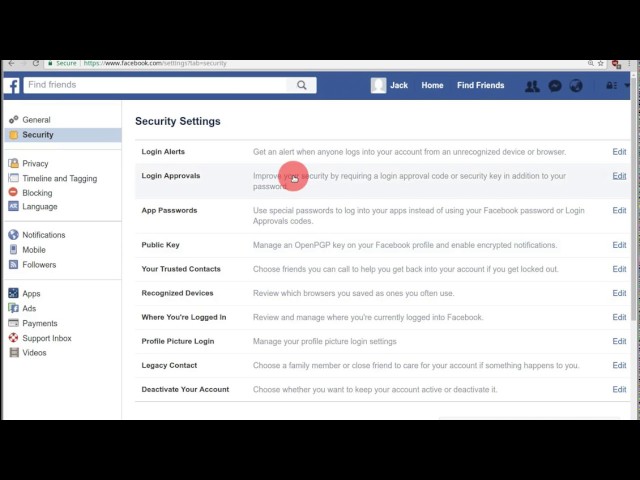Click the Followers feed icon
Screen dimensions: 640x480
pyautogui.click(x=13, y=264)
